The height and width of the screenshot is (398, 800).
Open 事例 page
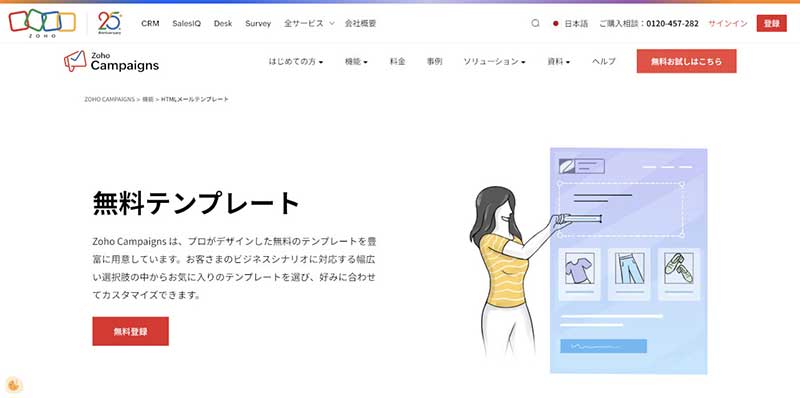point(434,61)
